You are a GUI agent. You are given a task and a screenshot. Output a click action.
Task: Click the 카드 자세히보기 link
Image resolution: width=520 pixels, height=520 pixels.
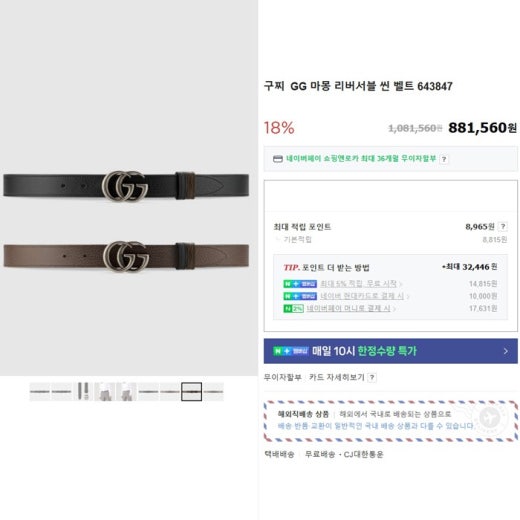[x=337, y=377]
